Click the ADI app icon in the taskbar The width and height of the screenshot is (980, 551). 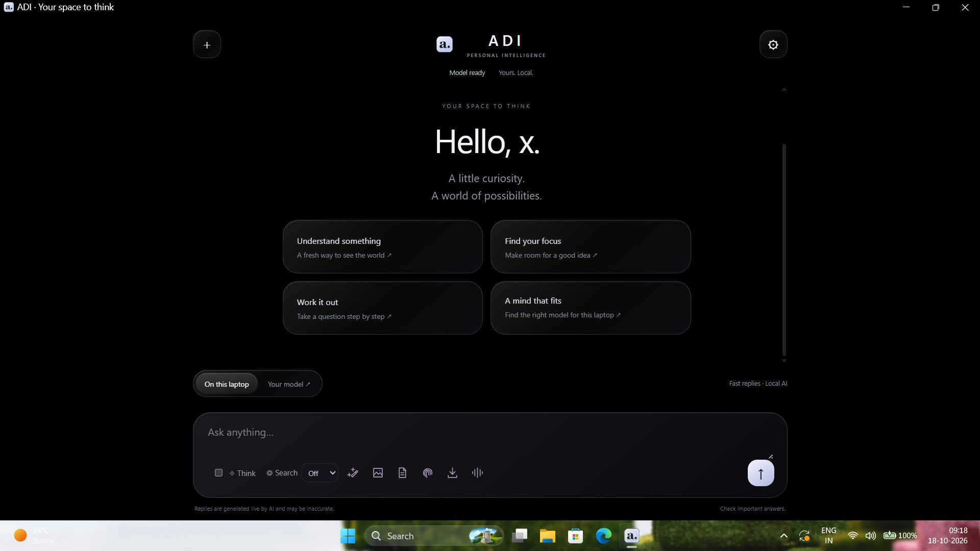coord(632,536)
